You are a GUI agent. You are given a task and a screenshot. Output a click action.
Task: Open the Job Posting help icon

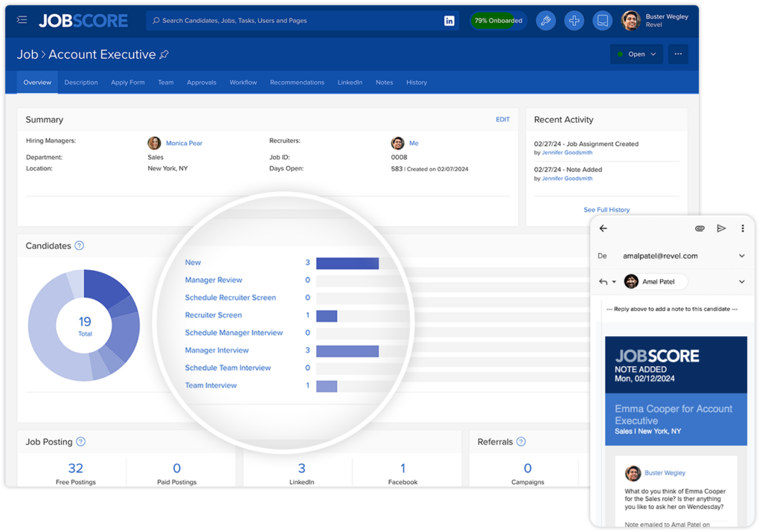(80, 442)
